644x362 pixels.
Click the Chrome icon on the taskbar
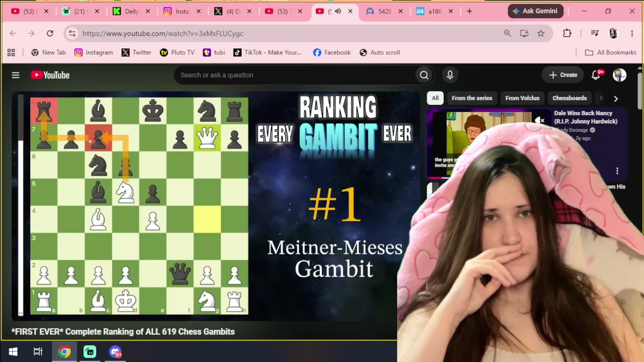[64, 351]
